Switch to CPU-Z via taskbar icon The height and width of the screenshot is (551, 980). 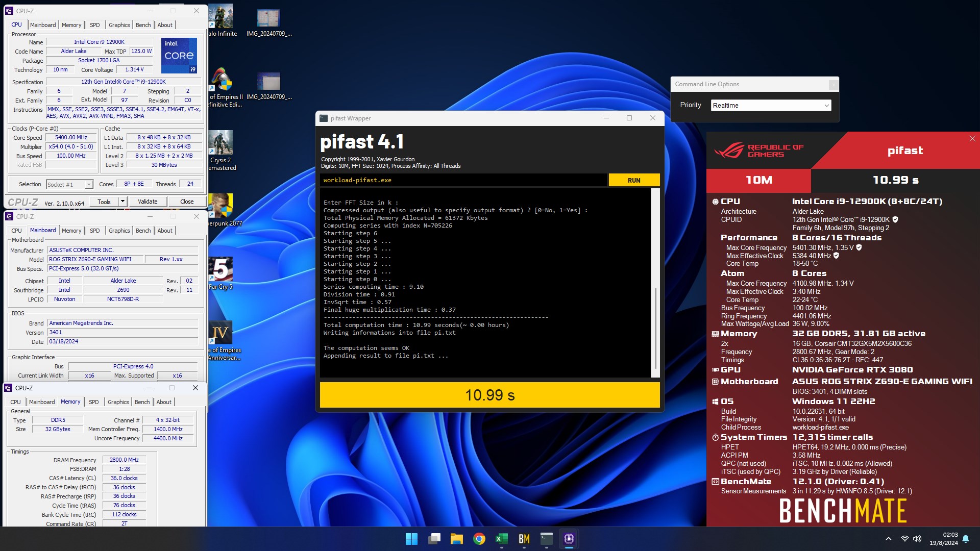569,539
